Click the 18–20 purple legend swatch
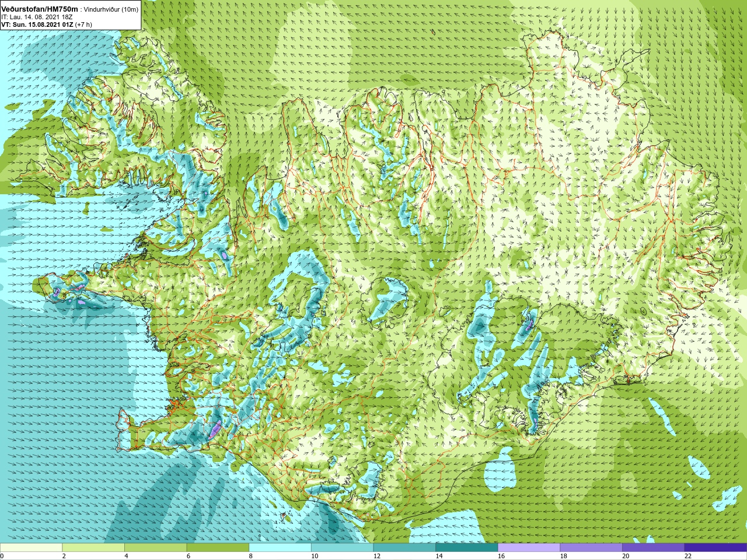 click(591, 547)
